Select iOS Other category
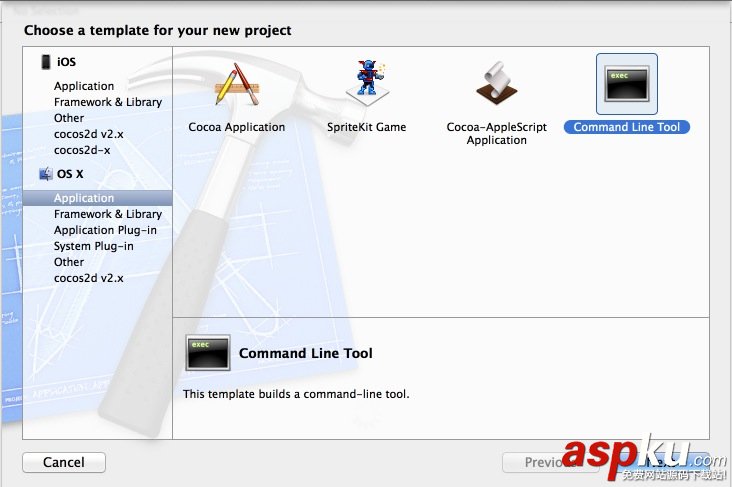Screen dimensions: 732x487 point(69,118)
